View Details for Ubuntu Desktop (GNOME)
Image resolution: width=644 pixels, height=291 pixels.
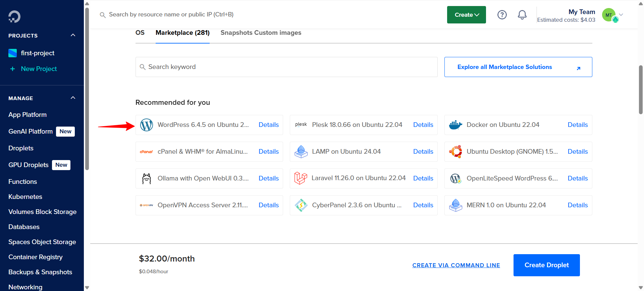(578, 152)
